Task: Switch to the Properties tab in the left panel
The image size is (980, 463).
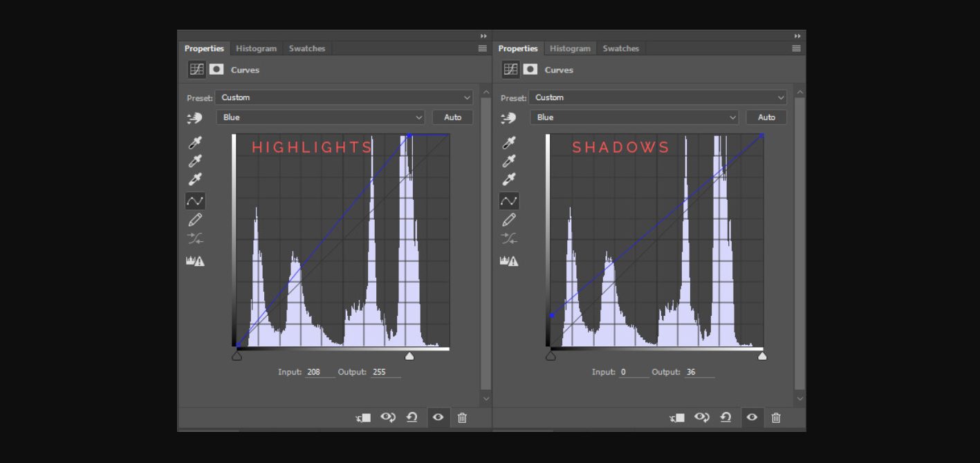Action: (x=204, y=48)
